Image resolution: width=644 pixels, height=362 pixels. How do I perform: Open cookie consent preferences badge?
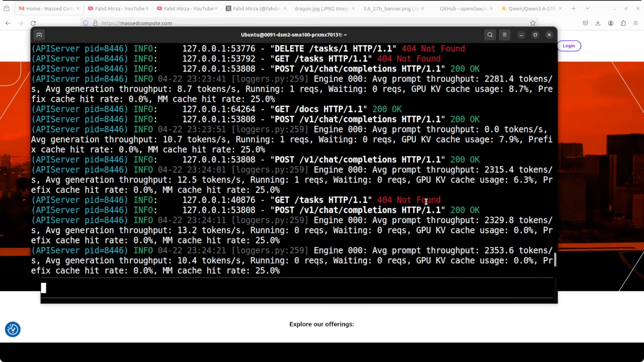click(12, 329)
